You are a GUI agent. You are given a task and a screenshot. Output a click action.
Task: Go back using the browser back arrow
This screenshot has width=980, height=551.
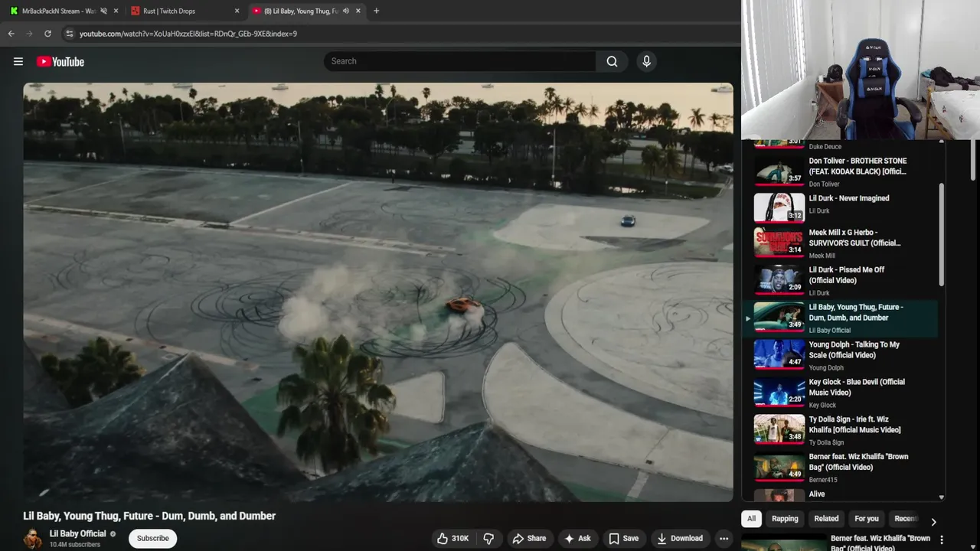pos(11,34)
